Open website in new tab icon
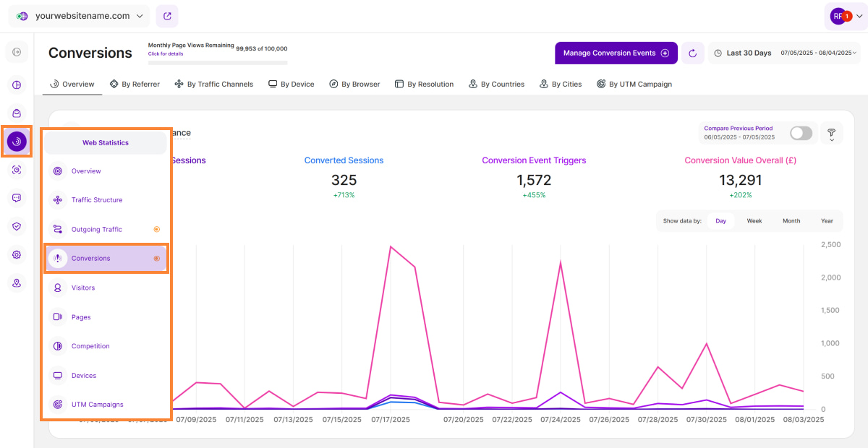Screen dimensions: 868x448 tap(167, 16)
